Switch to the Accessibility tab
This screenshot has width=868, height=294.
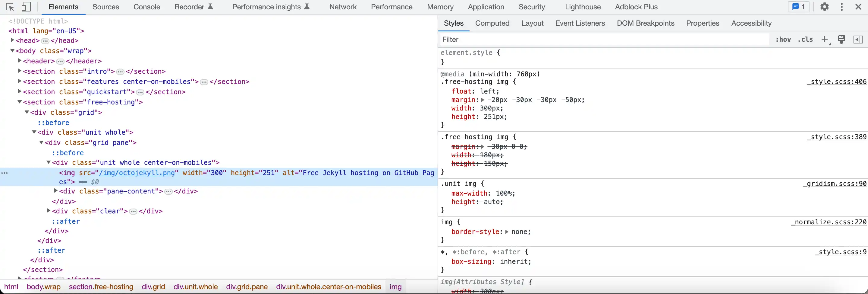tap(751, 23)
